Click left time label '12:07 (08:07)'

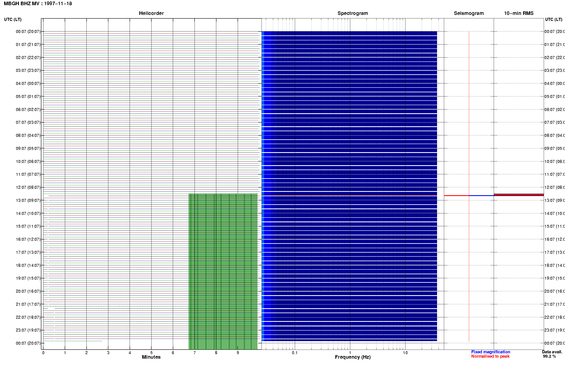point(28,187)
